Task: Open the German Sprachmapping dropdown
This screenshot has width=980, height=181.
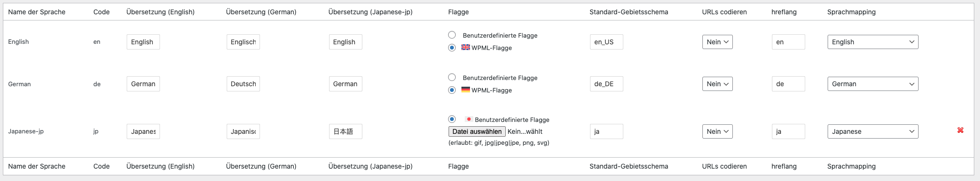Action: (873, 84)
